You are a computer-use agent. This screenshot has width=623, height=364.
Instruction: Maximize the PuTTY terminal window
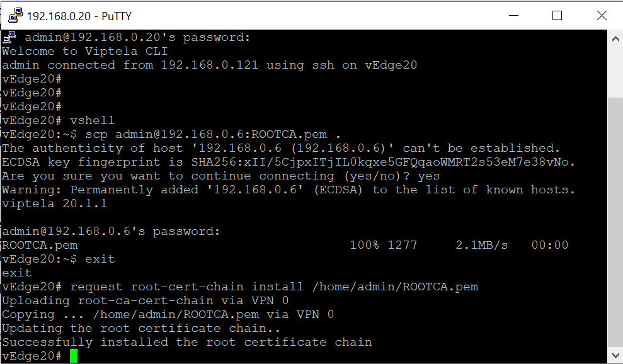pyautogui.click(x=557, y=15)
